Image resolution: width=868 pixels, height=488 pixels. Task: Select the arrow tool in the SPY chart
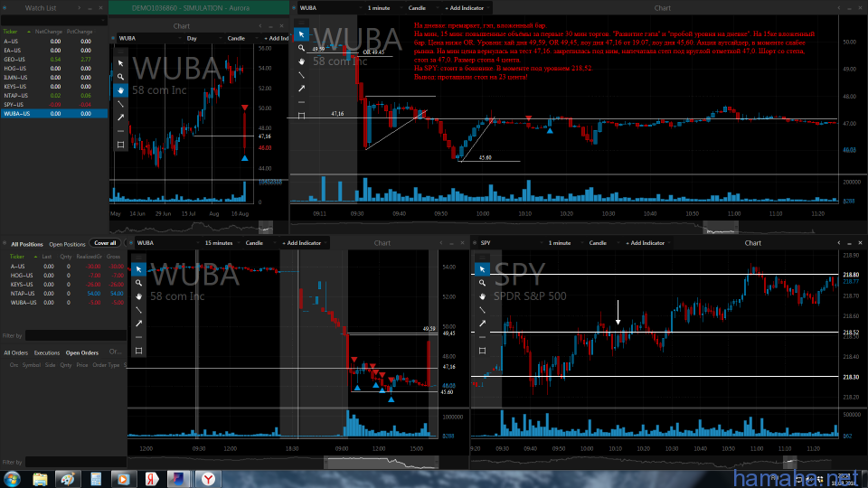(x=482, y=324)
